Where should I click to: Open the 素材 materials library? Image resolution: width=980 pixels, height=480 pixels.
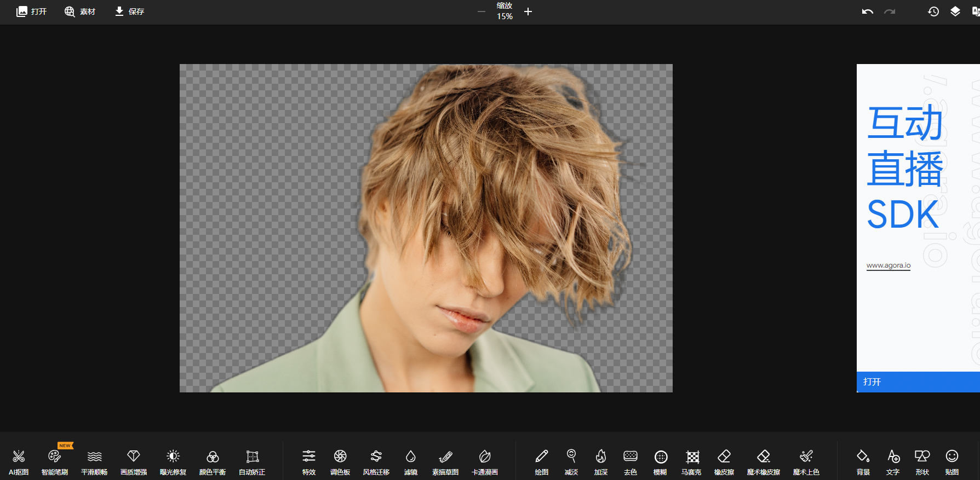(80, 11)
